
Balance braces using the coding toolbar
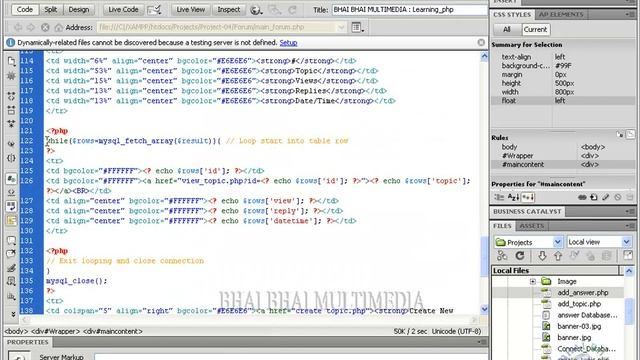pos(11,158)
